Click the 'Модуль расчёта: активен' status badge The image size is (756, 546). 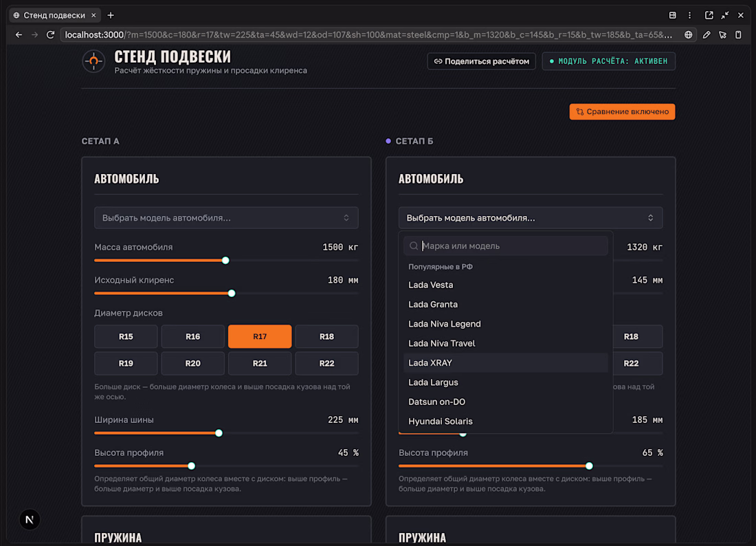click(x=608, y=61)
